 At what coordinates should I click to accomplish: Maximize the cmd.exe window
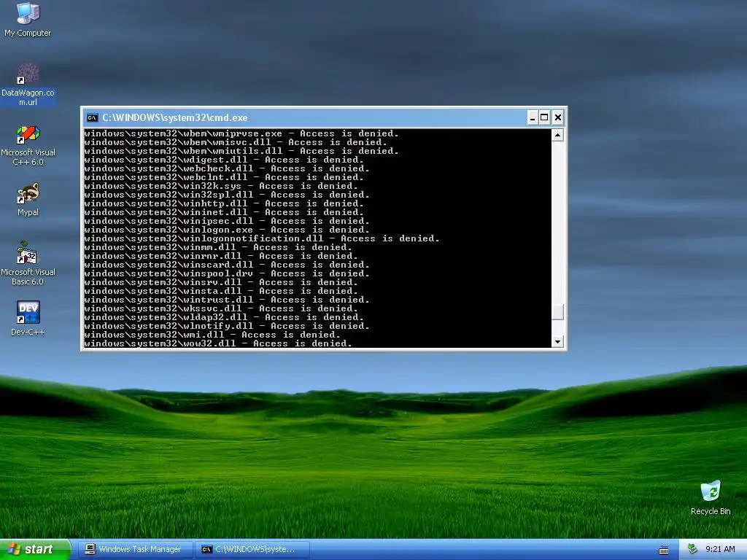(x=544, y=117)
